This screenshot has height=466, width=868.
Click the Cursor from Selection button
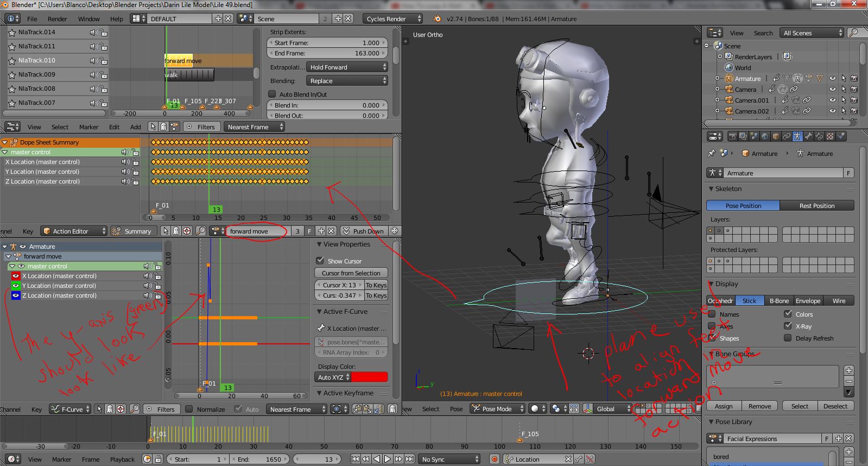tap(351, 273)
